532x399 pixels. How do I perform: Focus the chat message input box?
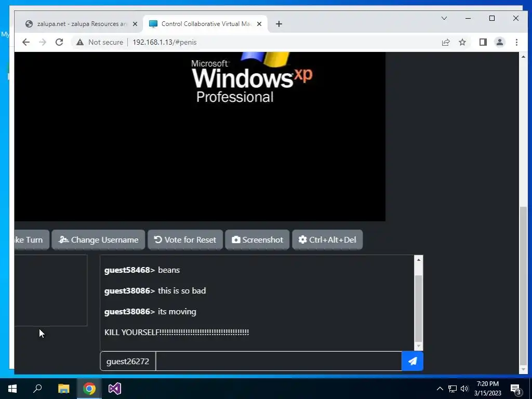pos(278,361)
